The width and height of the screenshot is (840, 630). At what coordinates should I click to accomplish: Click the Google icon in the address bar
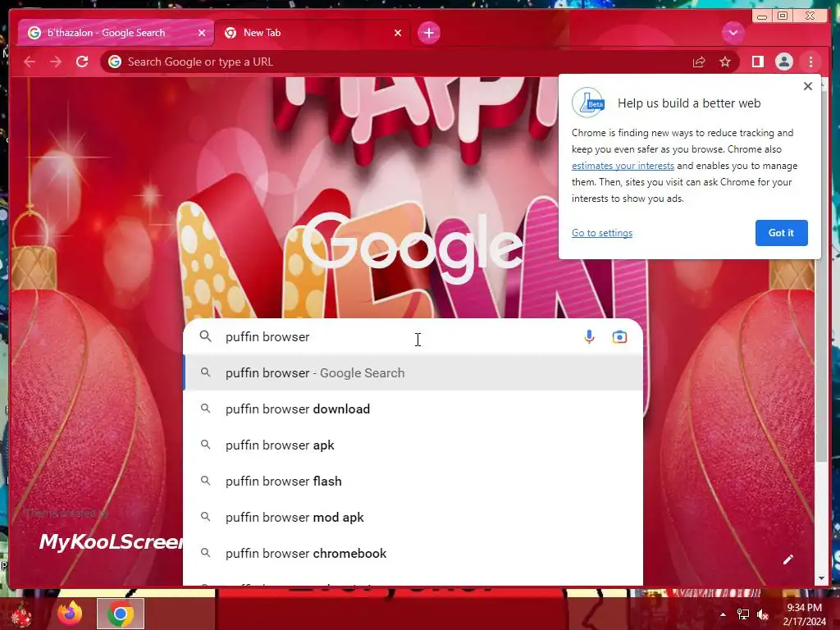[x=115, y=62]
